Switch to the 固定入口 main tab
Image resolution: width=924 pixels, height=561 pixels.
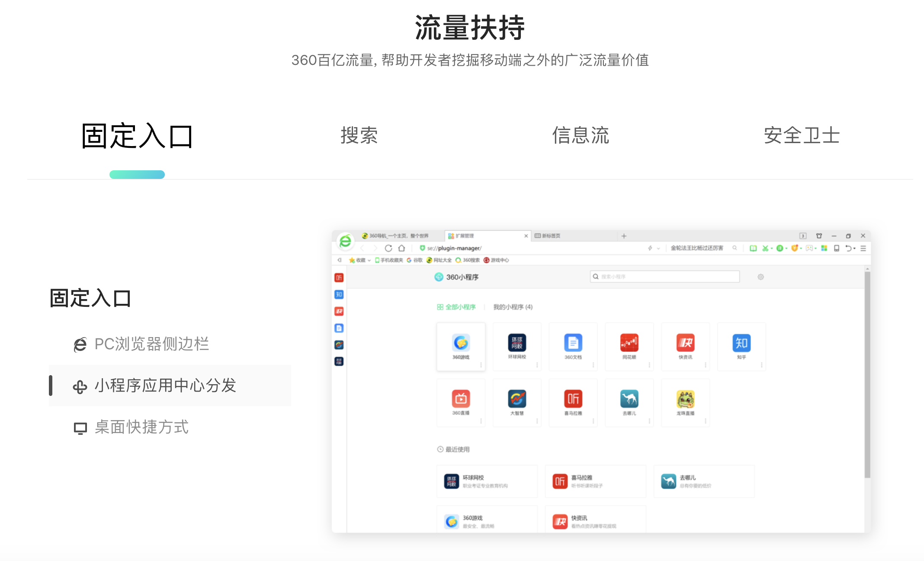(x=137, y=136)
